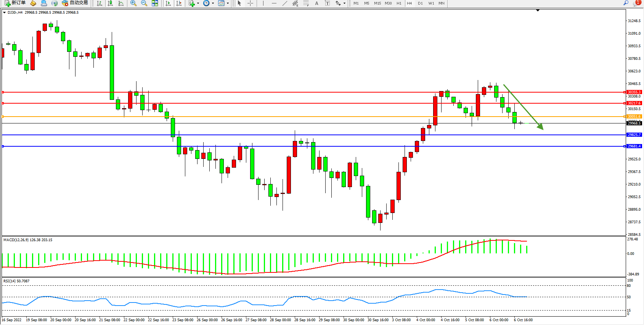Click the tile windows icon
The width and height of the screenshot is (644, 325).
tap(155, 3)
